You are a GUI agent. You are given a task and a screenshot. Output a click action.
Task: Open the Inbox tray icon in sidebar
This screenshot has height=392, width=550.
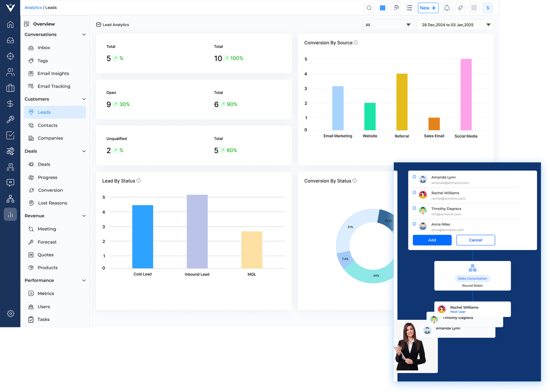click(10, 40)
